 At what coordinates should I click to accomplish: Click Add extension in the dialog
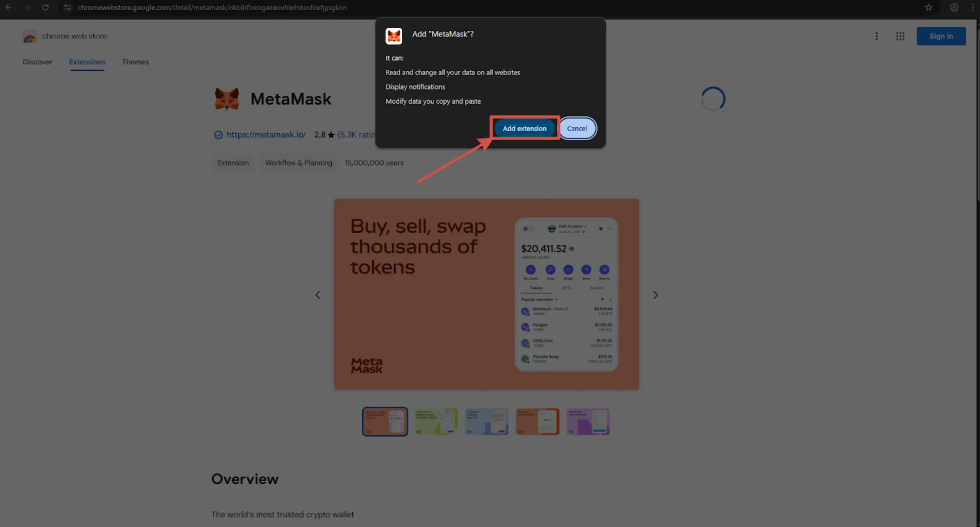(524, 128)
